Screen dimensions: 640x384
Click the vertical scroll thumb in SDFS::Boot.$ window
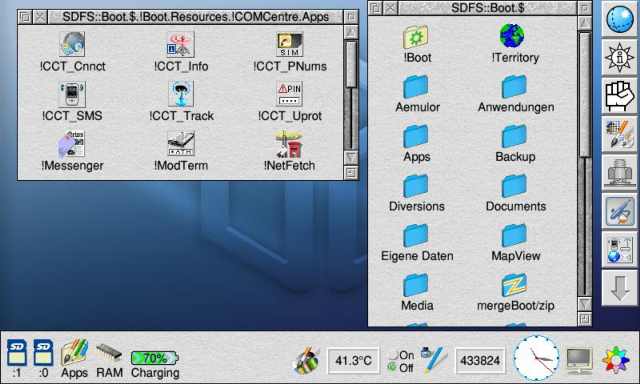pyautogui.click(x=584, y=94)
